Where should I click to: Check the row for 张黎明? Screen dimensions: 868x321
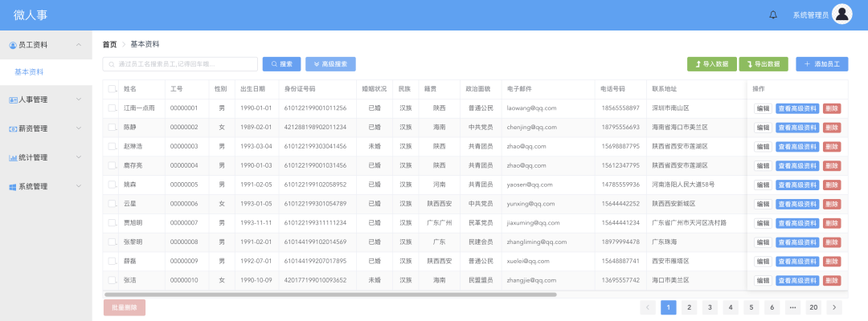tap(113, 242)
